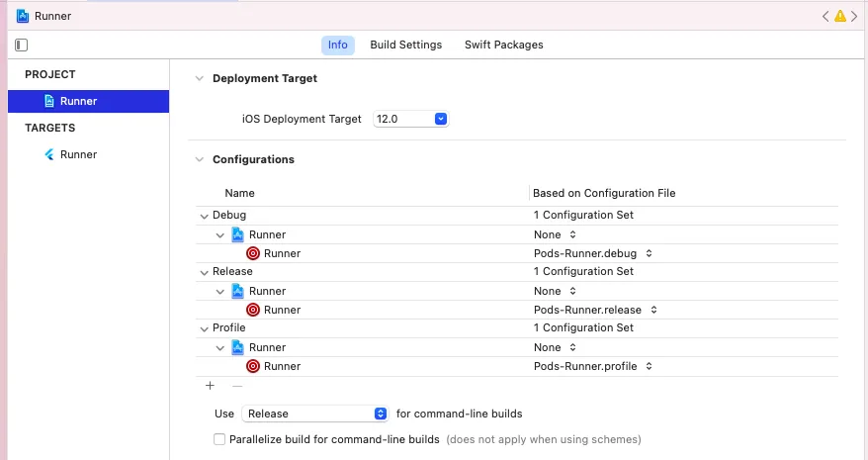The width and height of the screenshot is (868, 460).
Task: Click the yellow warning triangle icon
Action: tap(840, 16)
